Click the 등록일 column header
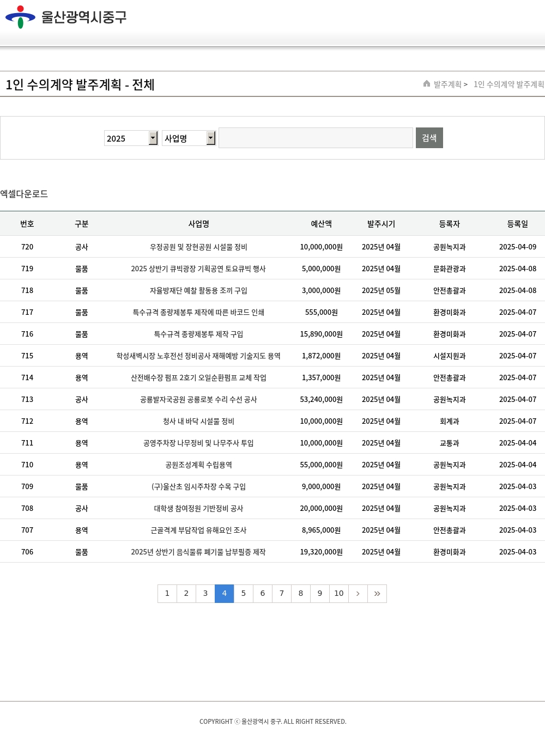This screenshot has width=545, height=756. [x=518, y=224]
